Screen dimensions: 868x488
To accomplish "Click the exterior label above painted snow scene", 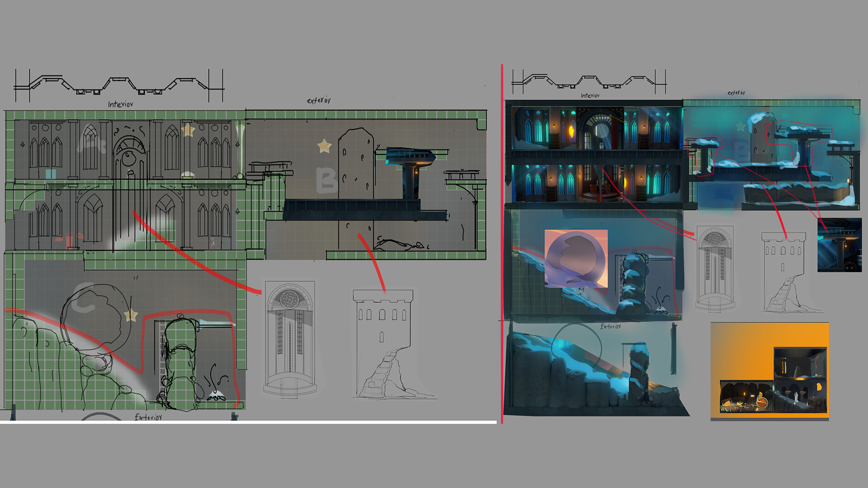I will 736,93.
